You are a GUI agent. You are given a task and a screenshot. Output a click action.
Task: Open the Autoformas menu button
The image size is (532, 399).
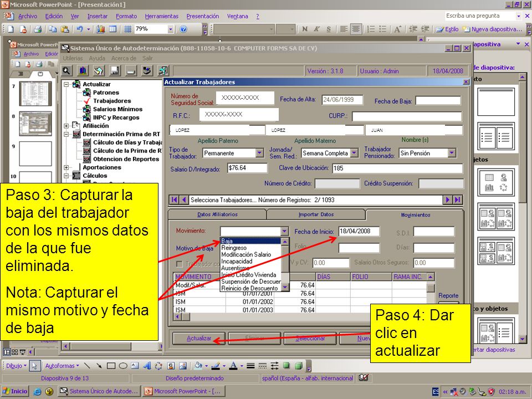pyautogui.click(x=62, y=366)
